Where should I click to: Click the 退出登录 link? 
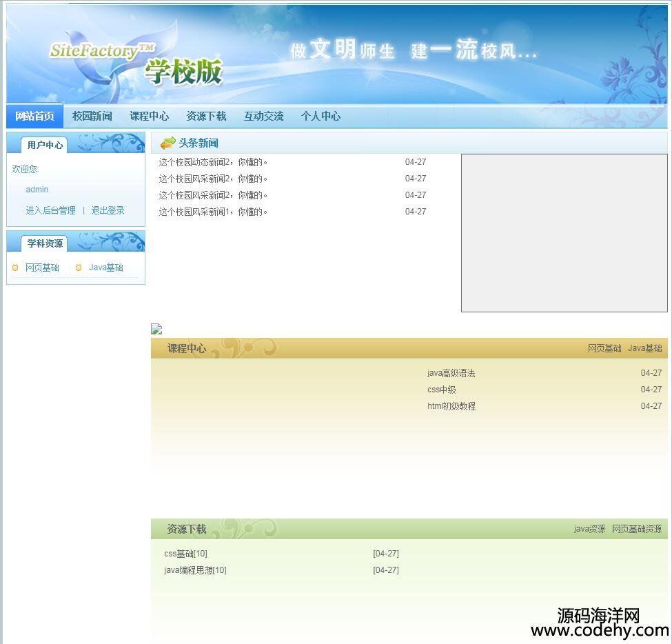pyautogui.click(x=108, y=210)
